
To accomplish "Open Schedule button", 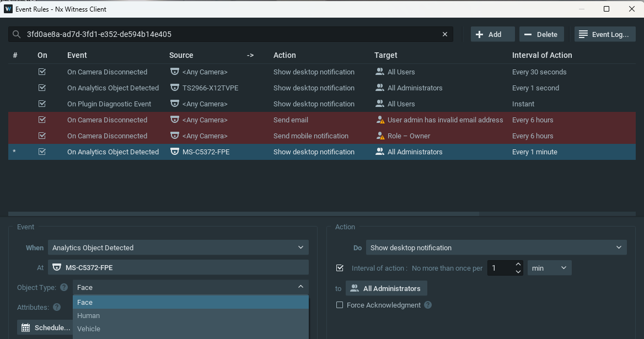I will tap(46, 327).
